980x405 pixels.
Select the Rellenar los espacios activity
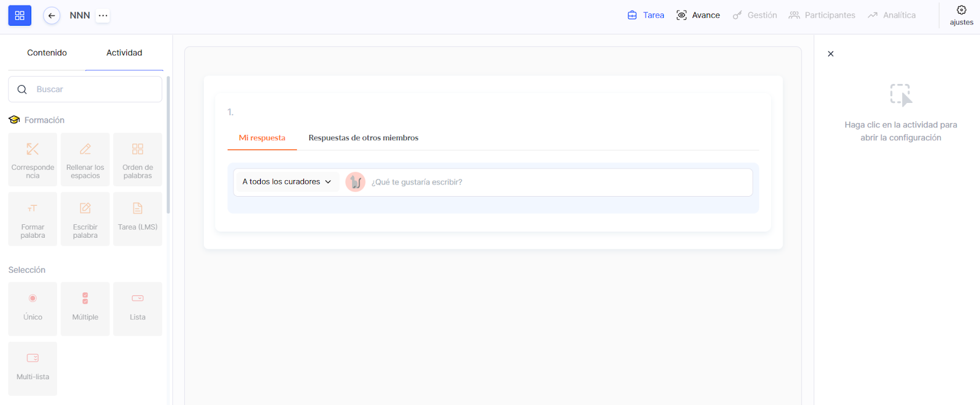click(85, 159)
